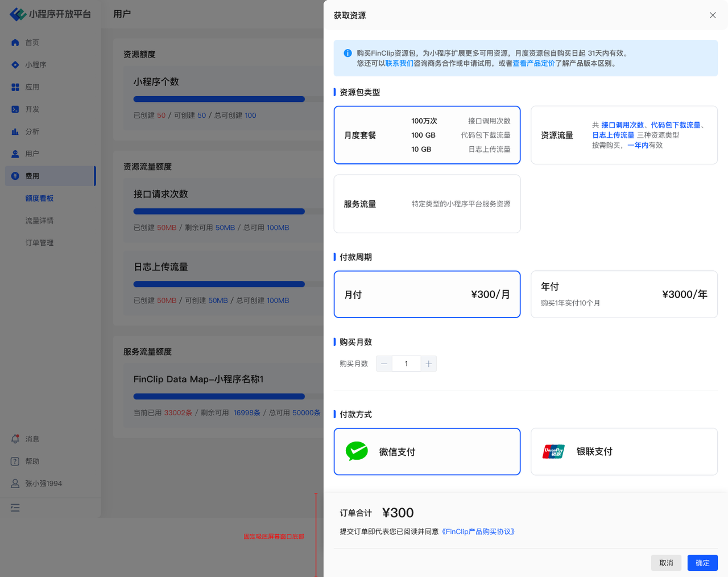The image size is (728, 577).
Task: Click the purchase months number field
Action: tap(406, 364)
